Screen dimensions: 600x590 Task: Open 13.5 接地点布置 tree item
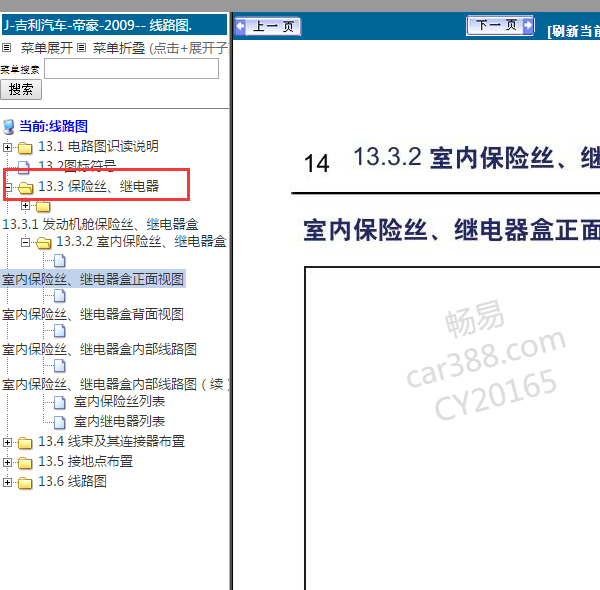pos(86,461)
